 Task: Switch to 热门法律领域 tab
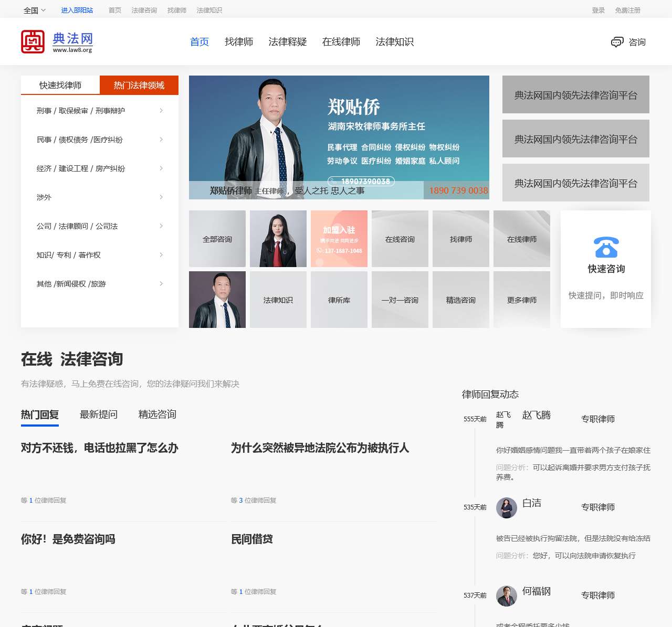point(139,85)
